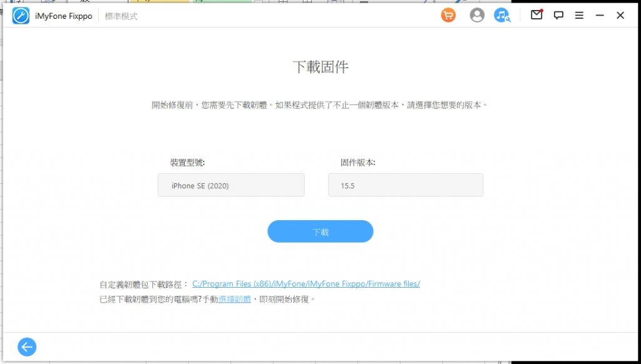Screen dimensions: 641x364
Task: Go back using the blue arrow button
Action: (x=27, y=347)
